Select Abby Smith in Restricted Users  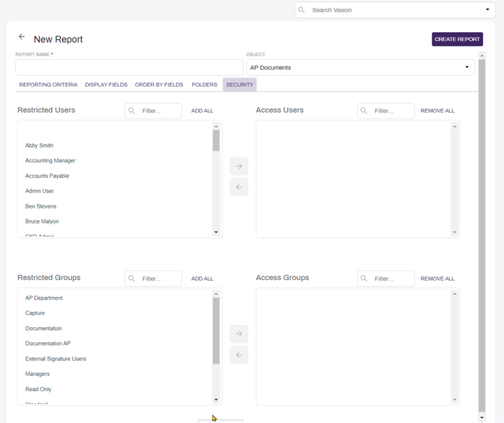[39, 145]
